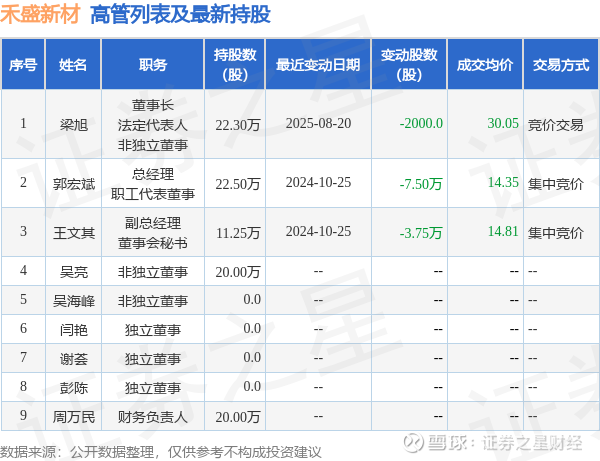Click the 高管列表及最新持股 heading
The height and width of the screenshot is (461, 600).
(x=180, y=14)
